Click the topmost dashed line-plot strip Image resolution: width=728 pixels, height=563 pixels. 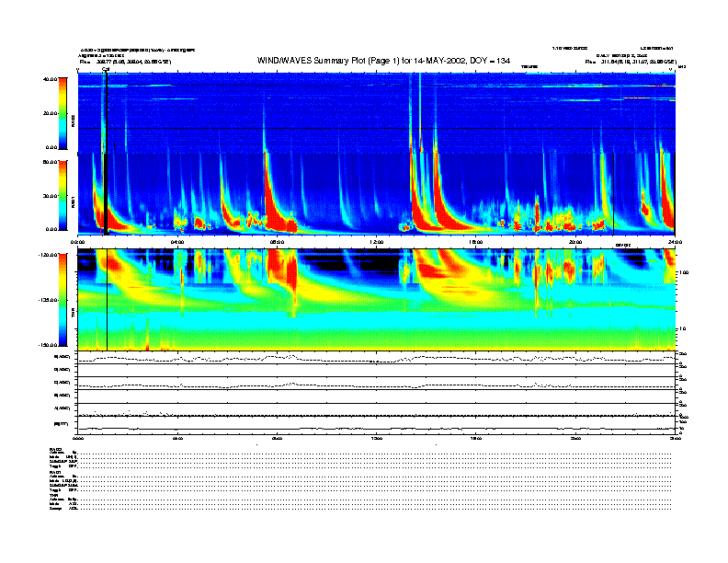(376, 358)
